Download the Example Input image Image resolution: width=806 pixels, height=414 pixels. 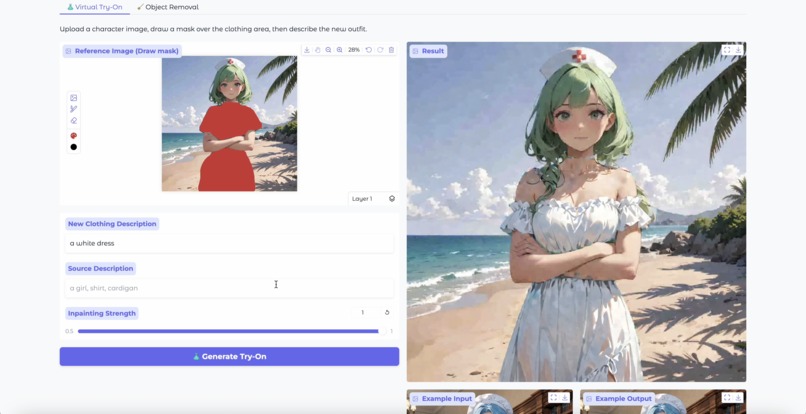click(x=564, y=397)
